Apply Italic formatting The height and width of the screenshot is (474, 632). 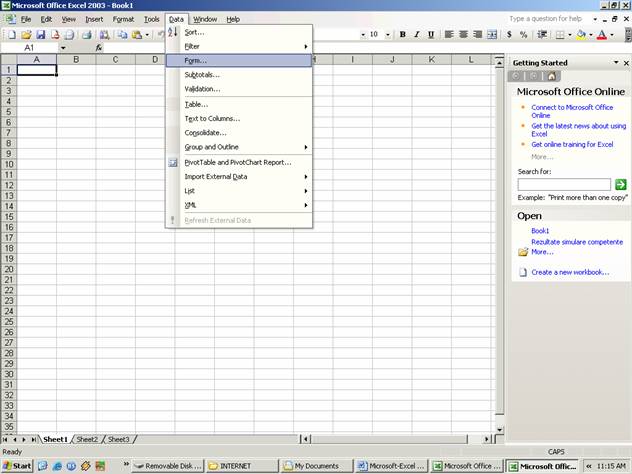417,35
